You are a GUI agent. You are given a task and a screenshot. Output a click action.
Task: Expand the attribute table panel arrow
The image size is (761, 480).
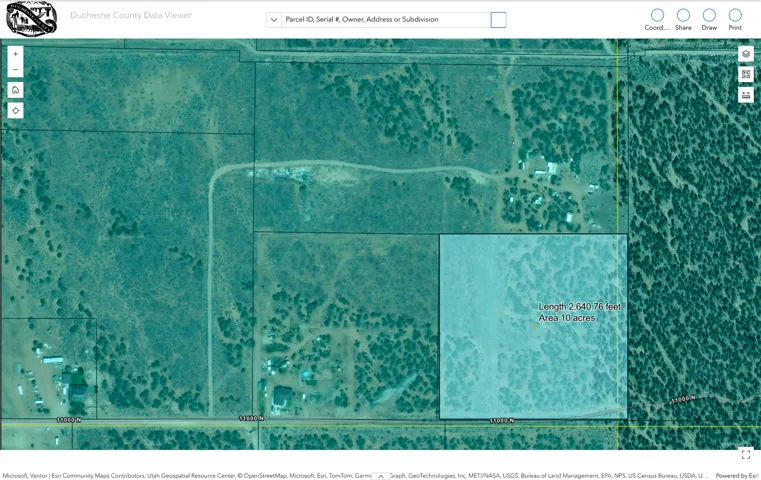click(x=380, y=476)
